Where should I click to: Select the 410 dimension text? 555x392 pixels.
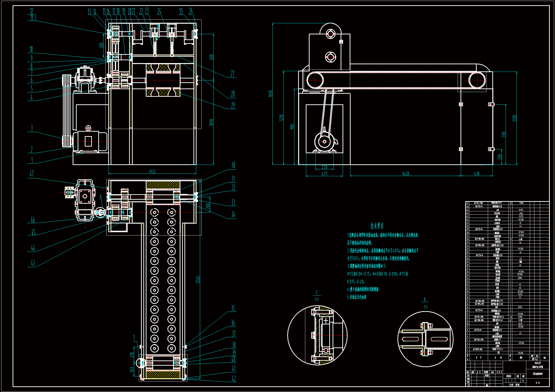[476, 174]
